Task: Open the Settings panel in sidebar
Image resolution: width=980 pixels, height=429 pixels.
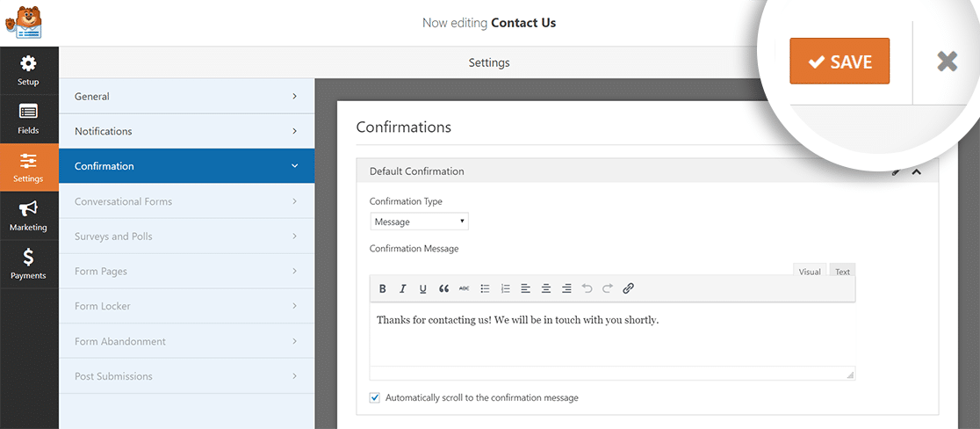Action: (x=29, y=167)
